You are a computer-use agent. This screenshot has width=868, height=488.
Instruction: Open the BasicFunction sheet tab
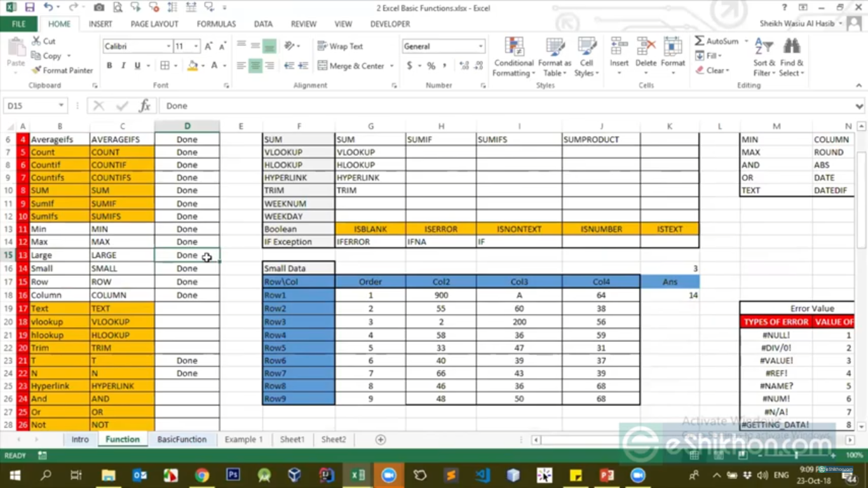[182, 439]
